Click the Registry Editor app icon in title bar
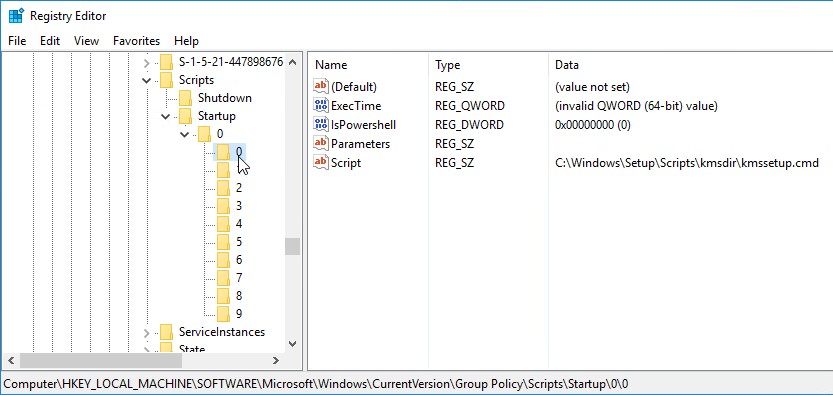The height and width of the screenshot is (395, 833). pos(16,16)
